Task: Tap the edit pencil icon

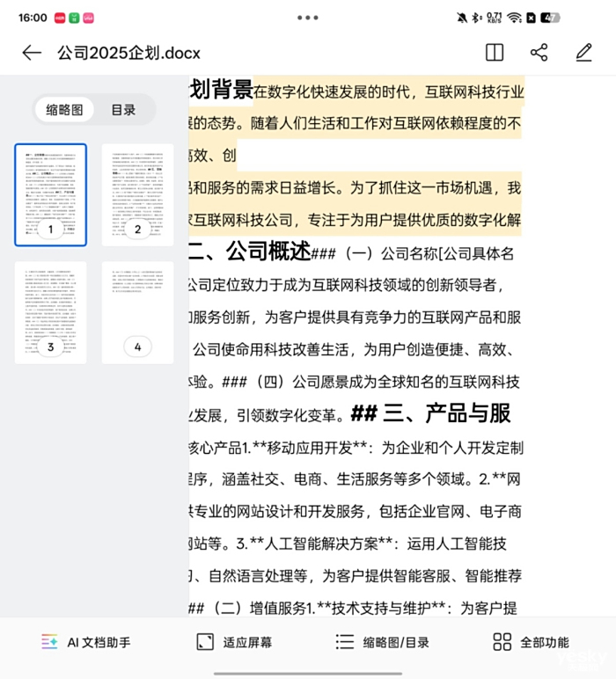Action: pyautogui.click(x=583, y=53)
